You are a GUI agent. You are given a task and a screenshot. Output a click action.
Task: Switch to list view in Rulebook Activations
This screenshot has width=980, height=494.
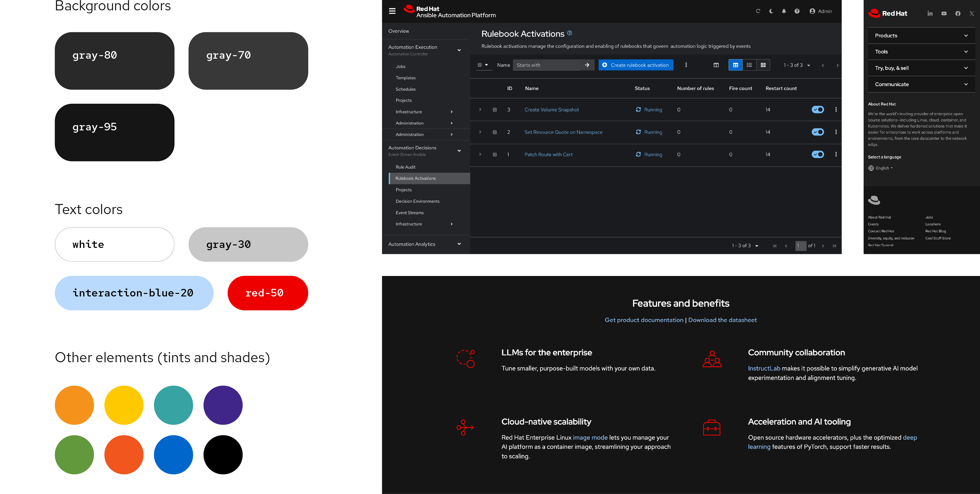749,65
